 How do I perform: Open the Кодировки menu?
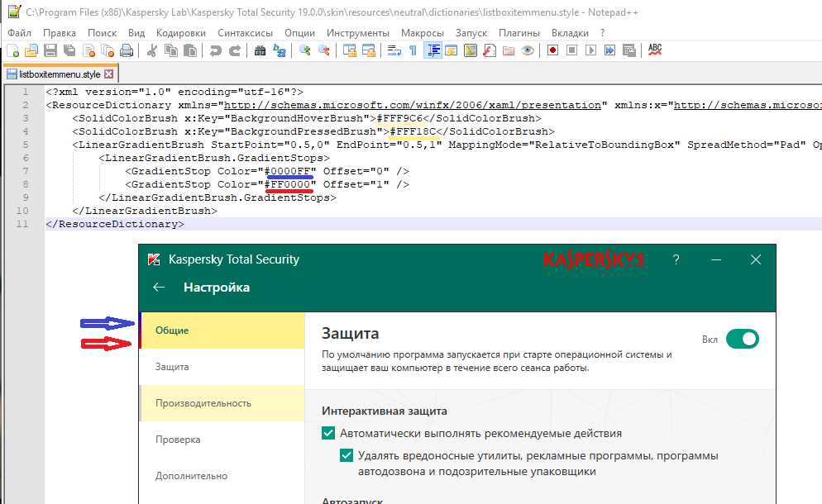tap(180, 32)
